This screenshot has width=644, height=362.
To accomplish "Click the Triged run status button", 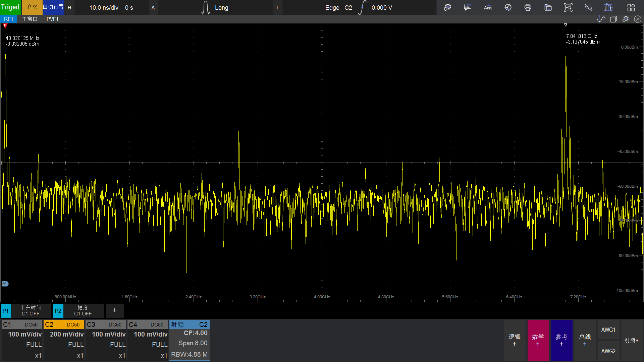I will click(10, 7).
